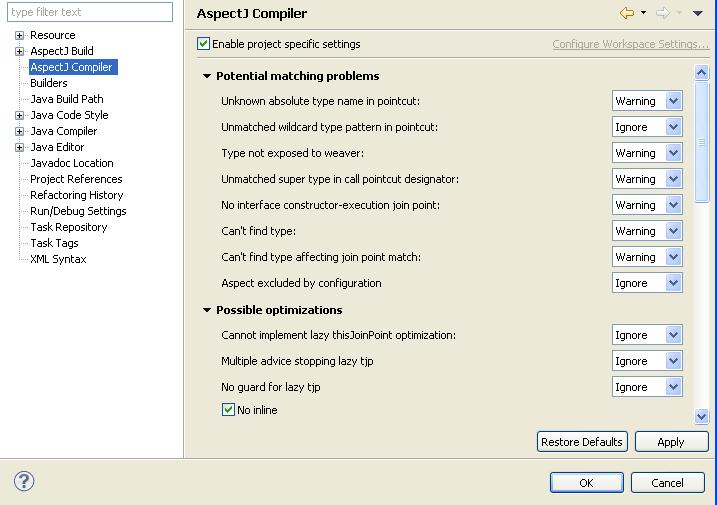This screenshot has width=717, height=505.
Task: Click the back navigation arrow icon
Action: [627, 13]
